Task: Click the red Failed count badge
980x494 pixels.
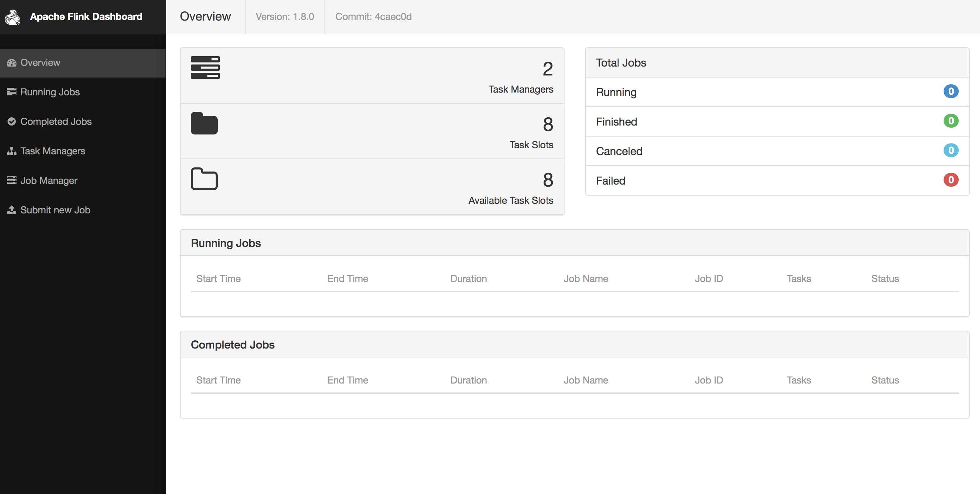Action: [951, 180]
